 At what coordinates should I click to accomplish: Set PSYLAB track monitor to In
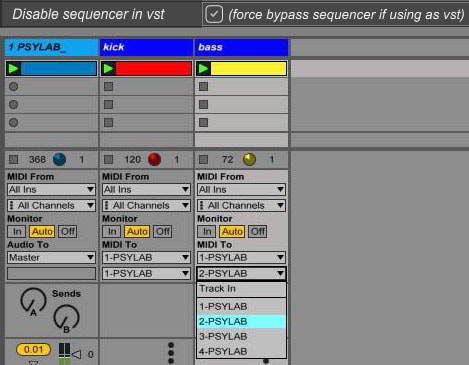tap(17, 231)
